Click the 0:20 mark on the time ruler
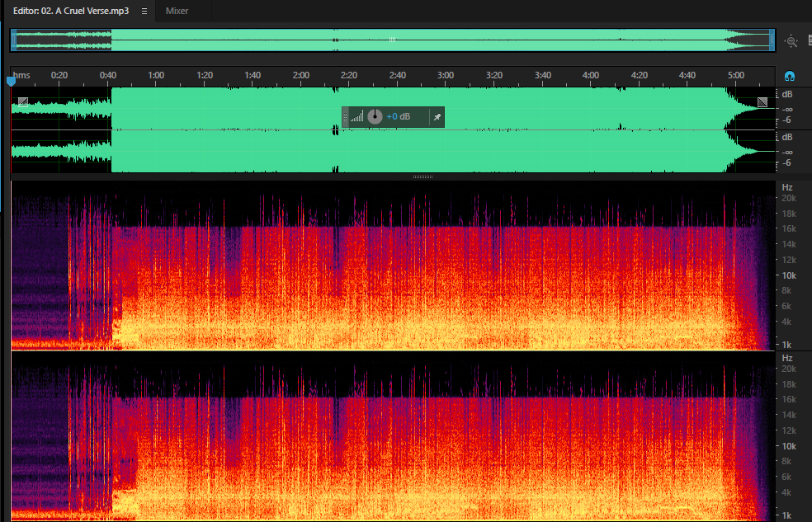 [59, 76]
